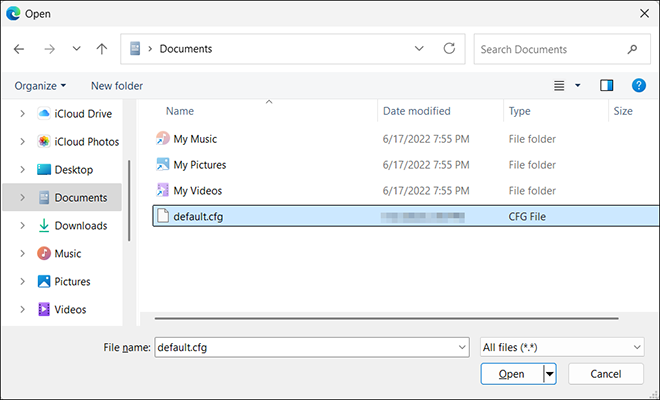Click New folder in the toolbar
This screenshot has width=660, height=400.
tap(117, 86)
